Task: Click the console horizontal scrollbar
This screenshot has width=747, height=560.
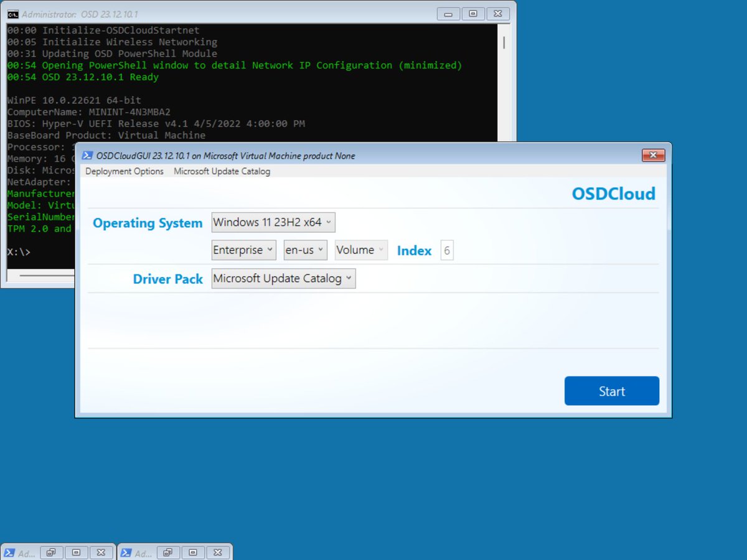Action: click(47, 275)
